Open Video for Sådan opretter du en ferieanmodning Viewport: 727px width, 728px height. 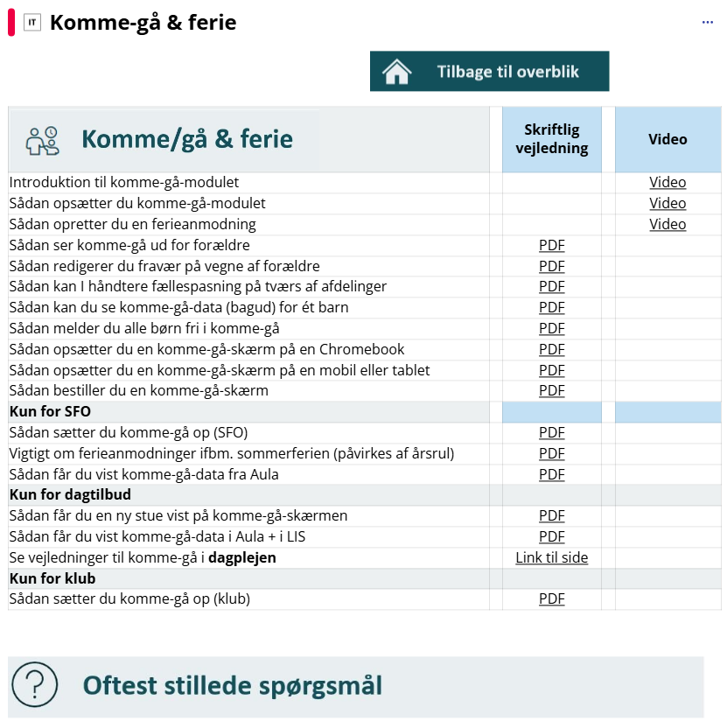pos(668,224)
